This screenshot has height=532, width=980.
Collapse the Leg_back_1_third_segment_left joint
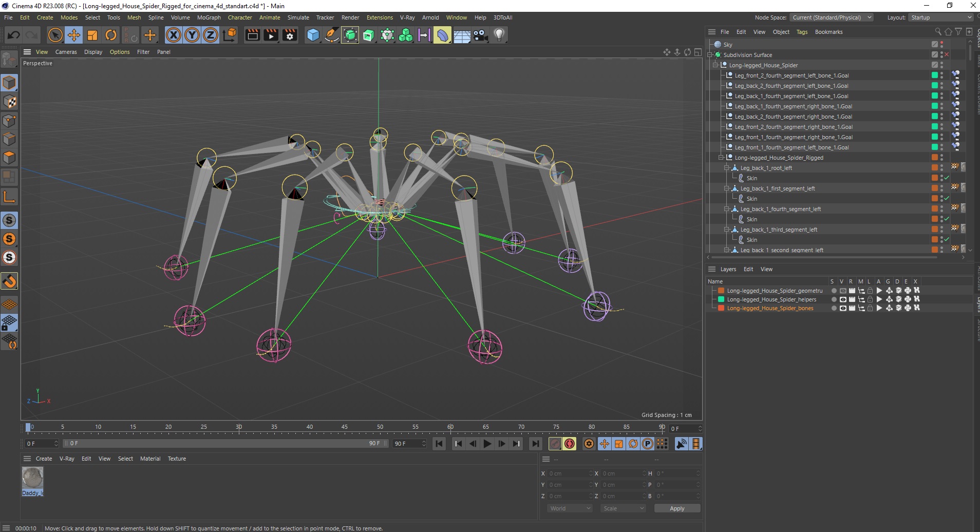(727, 230)
